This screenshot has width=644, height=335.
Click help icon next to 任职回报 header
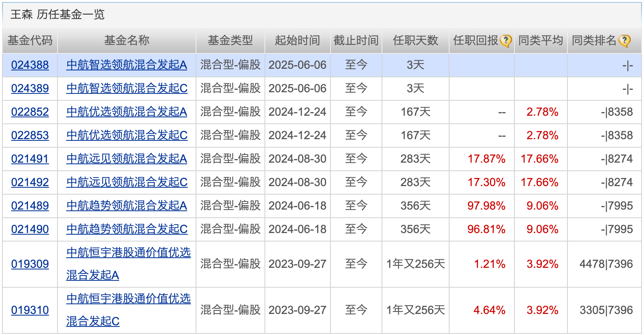505,40
